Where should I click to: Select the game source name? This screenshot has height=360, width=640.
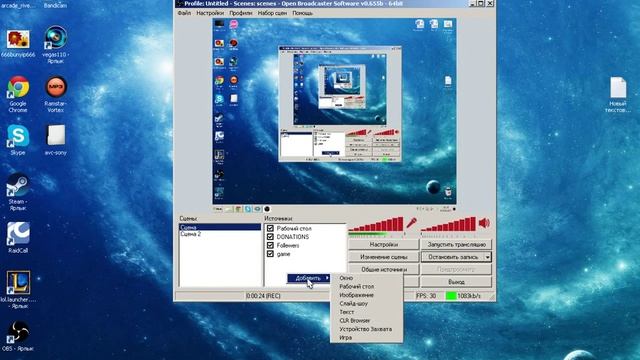283,254
